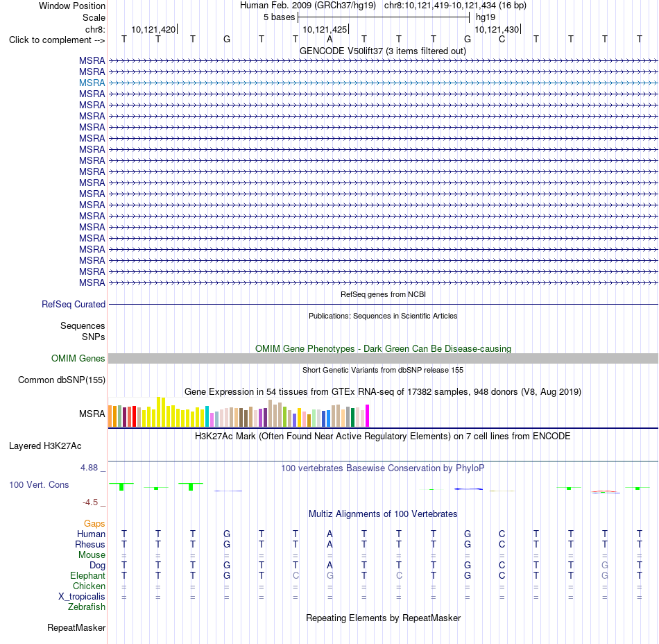Click the 'Mouse' species row label
This screenshot has height=644, width=659.
[92, 555]
